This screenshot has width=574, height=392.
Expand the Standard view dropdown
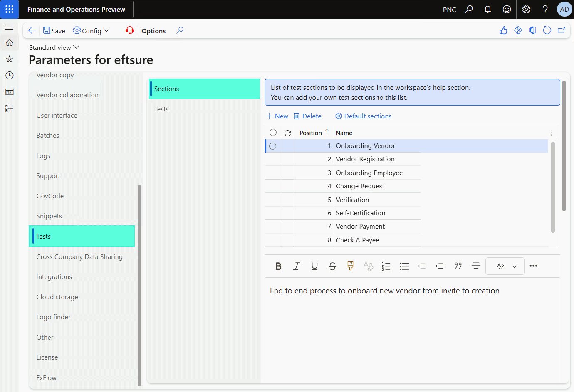point(54,47)
